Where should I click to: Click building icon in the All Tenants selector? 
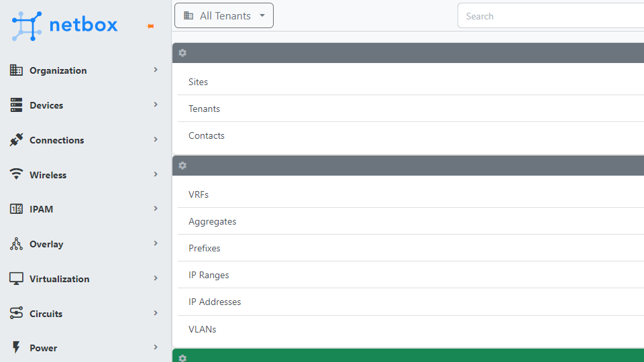(189, 15)
